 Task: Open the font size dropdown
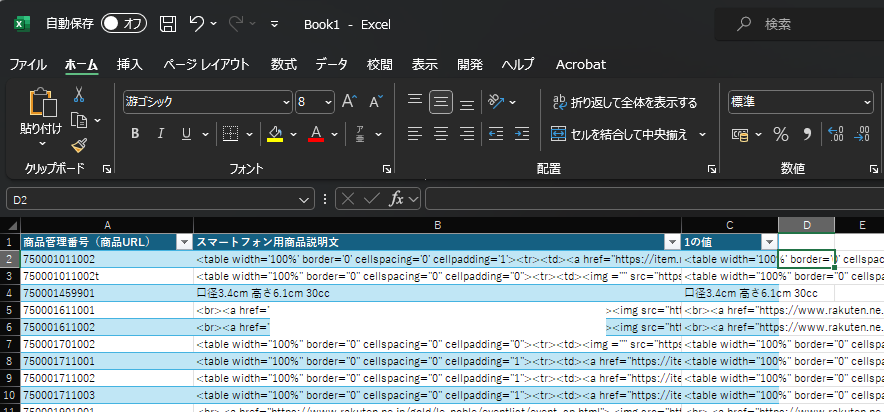(x=329, y=102)
